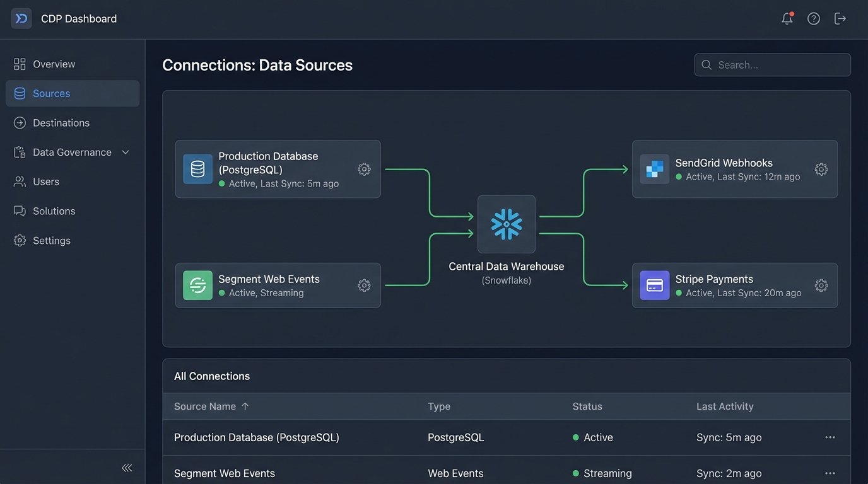
Task: Click the Stripe Payments card icon
Action: [x=654, y=285]
